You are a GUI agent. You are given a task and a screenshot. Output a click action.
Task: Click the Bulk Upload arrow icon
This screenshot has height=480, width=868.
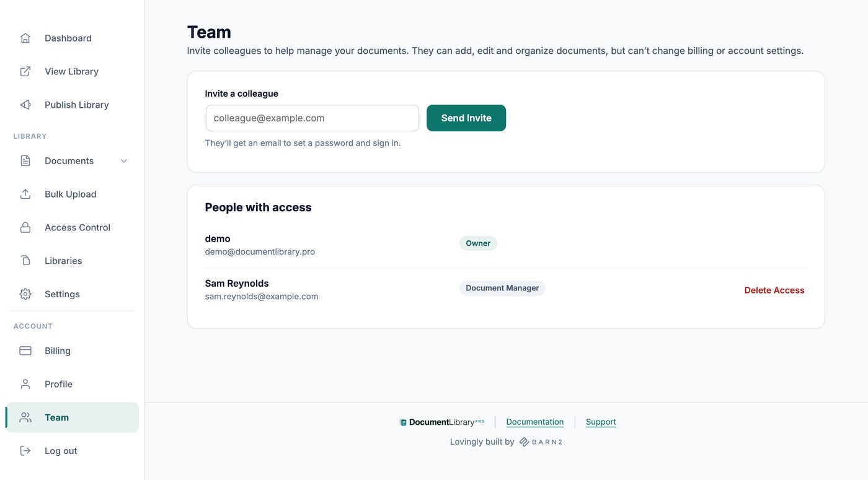pyautogui.click(x=25, y=194)
